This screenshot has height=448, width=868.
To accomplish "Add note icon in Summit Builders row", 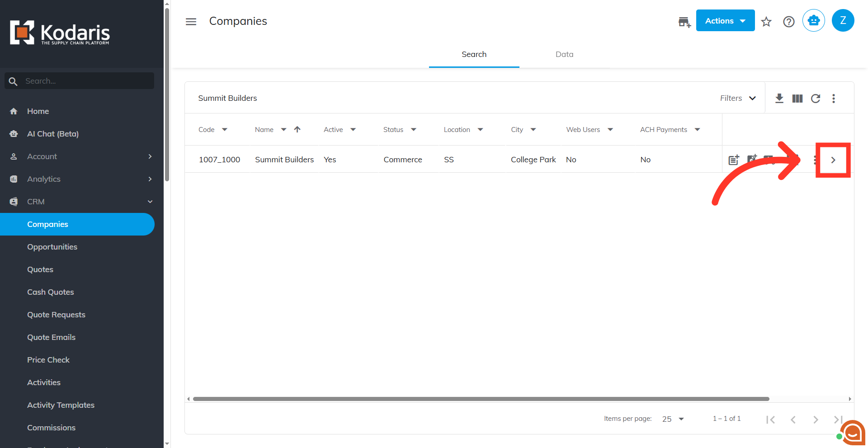I will click(x=734, y=160).
